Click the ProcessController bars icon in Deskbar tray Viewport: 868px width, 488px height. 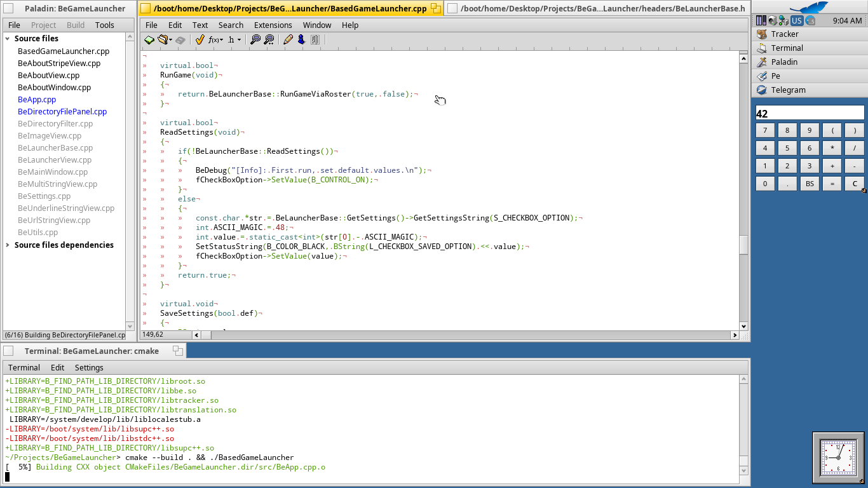(x=761, y=20)
